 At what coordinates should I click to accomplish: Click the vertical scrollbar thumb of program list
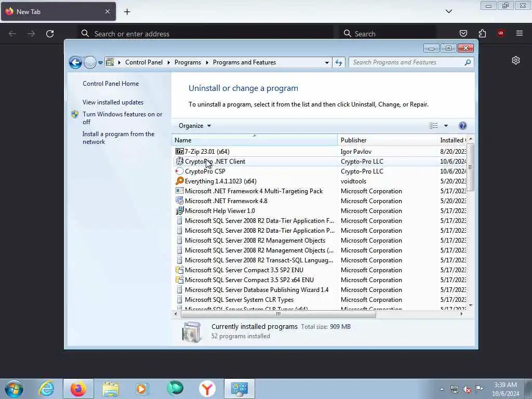pos(470,167)
